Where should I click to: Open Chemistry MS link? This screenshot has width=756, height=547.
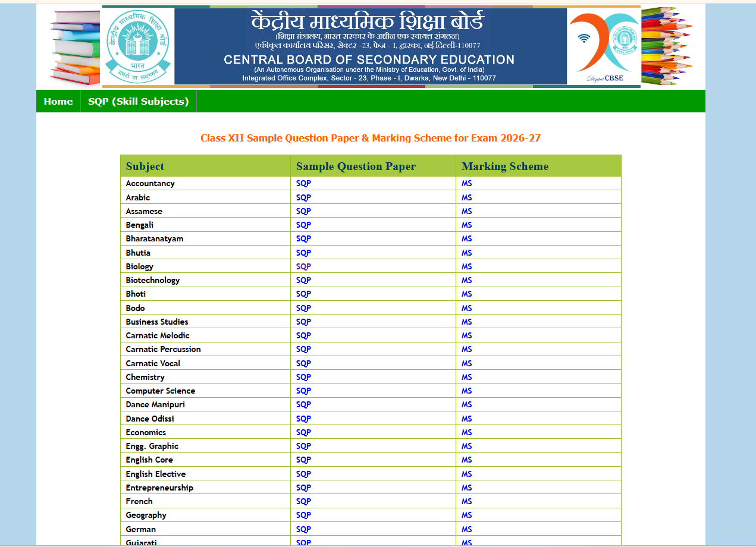(x=467, y=377)
